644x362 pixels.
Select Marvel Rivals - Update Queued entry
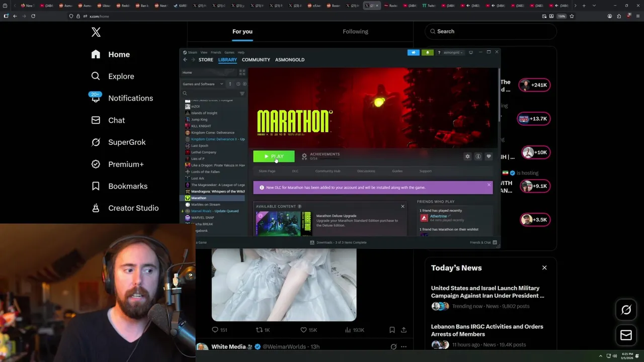(215, 211)
